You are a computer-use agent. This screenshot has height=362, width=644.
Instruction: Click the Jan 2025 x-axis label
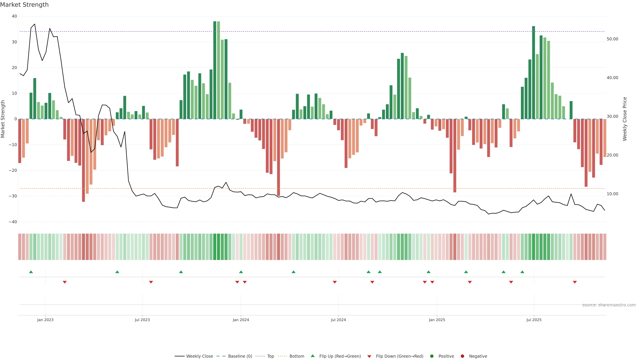coord(437,320)
